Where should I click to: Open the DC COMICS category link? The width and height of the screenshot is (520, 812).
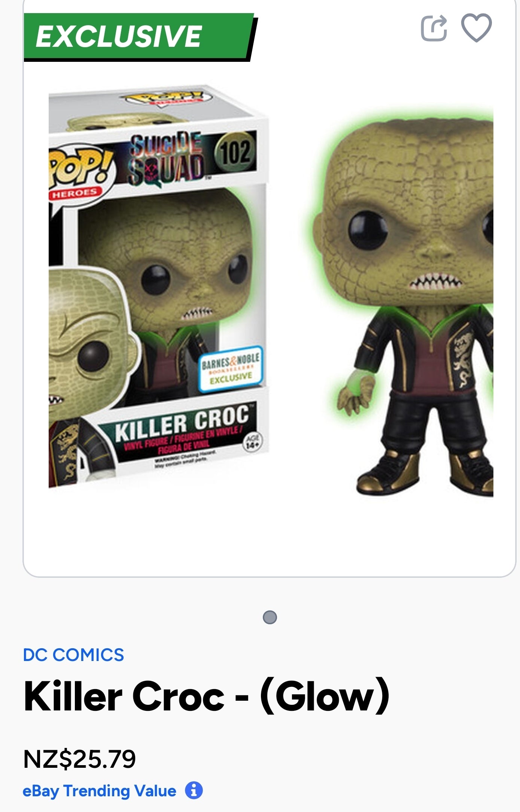[x=73, y=655]
